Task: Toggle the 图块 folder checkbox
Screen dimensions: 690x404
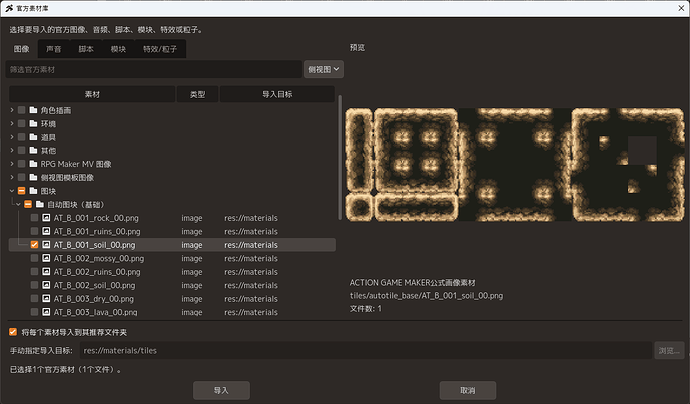Action: pyautogui.click(x=21, y=191)
